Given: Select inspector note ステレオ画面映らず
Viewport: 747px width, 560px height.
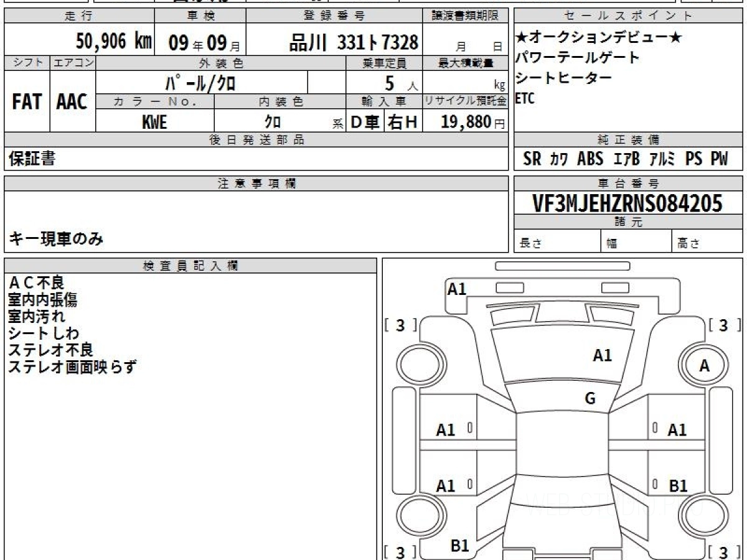Looking at the screenshot, I should point(72,367).
